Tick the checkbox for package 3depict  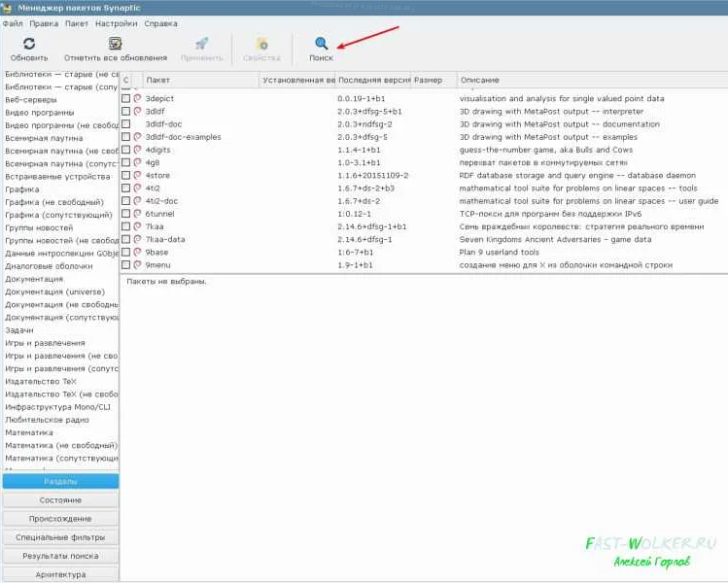click(x=125, y=98)
